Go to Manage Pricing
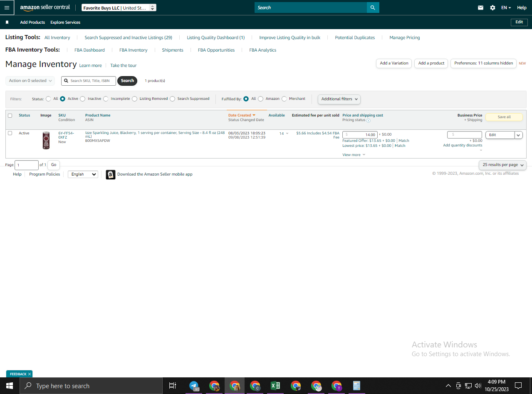This screenshot has width=532, height=394. point(405,37)
